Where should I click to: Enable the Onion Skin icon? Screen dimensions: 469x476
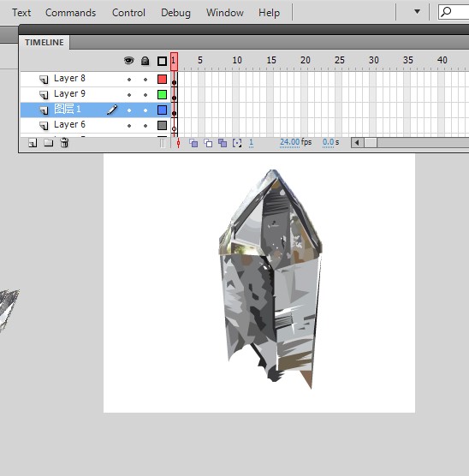pos(193,143)
